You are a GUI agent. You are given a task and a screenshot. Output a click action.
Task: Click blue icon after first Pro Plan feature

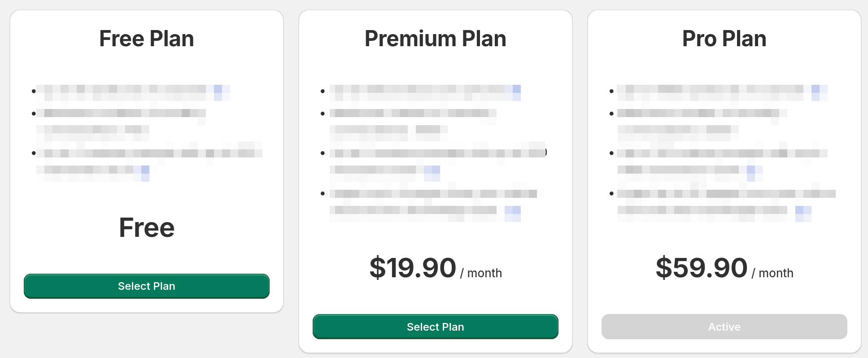click(816, 92)
